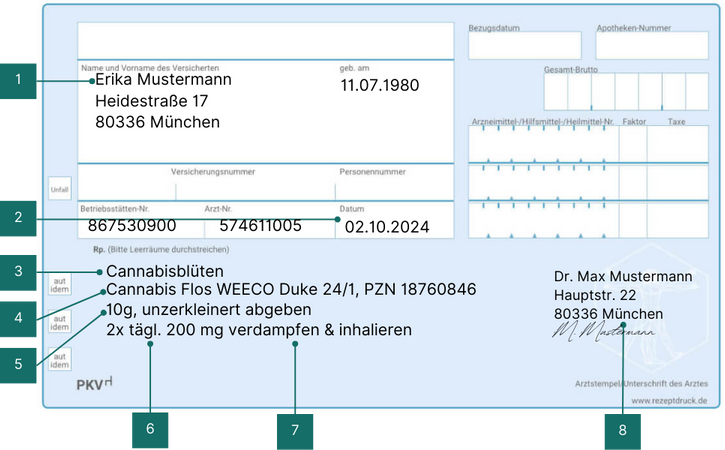Click the Bezugsdatum field

point(524,46)
